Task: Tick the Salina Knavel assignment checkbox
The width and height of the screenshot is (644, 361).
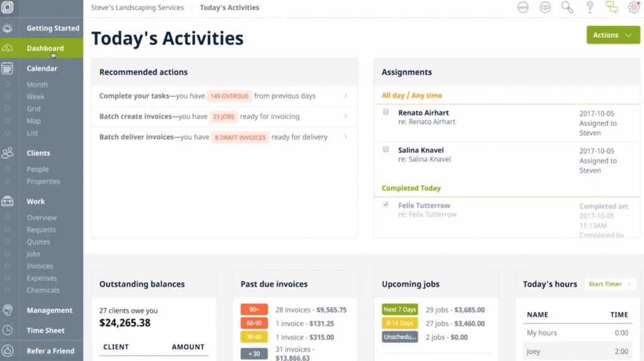Action: (x=386, y=150)
